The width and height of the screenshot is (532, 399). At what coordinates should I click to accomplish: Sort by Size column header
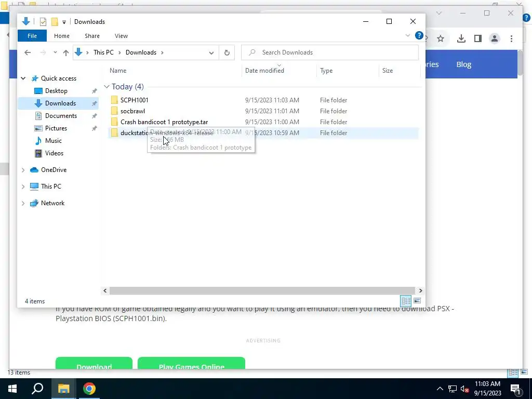pos(388,71)
